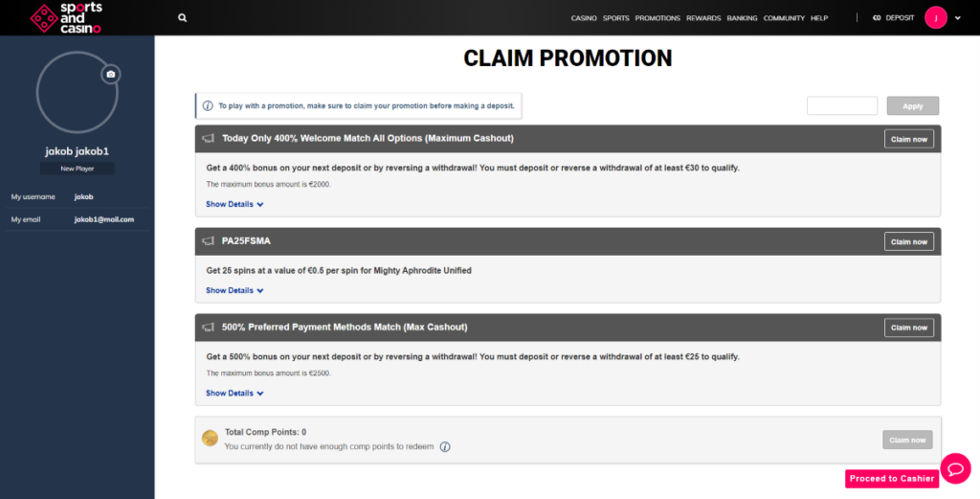Viewport: 980px width, 499px height.
Task: Click the Sports and Casino logo
Action: tap(66, 17)
